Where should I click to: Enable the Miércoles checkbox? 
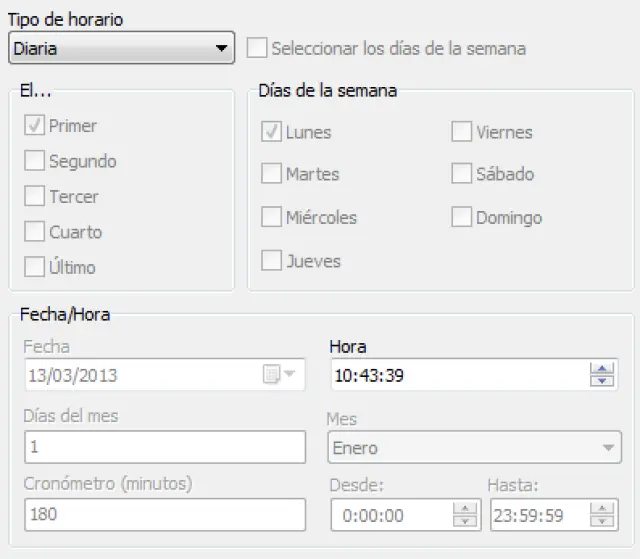271,217
